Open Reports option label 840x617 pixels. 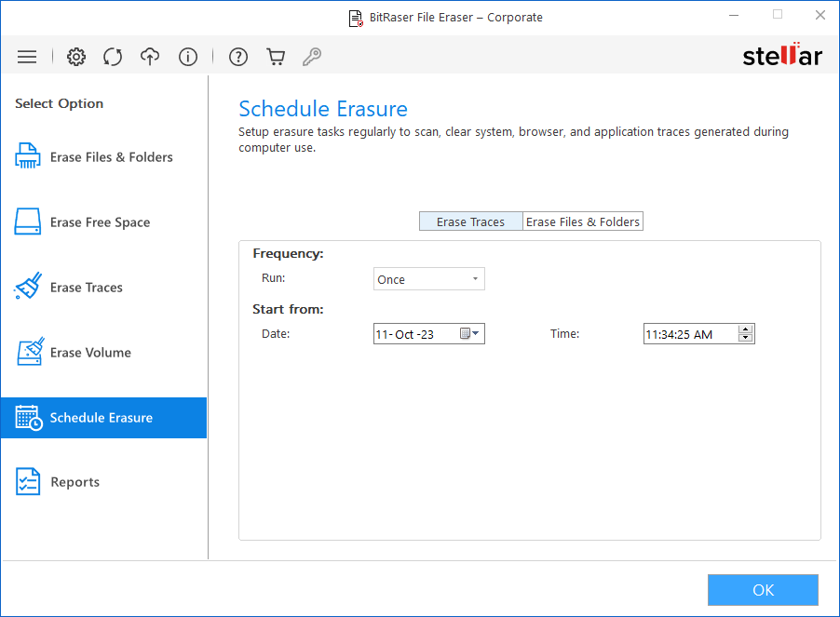tap(75, 482)
